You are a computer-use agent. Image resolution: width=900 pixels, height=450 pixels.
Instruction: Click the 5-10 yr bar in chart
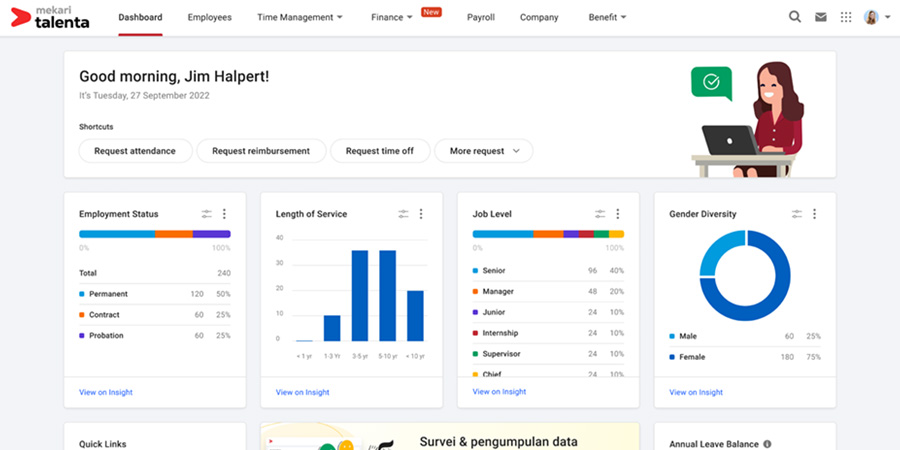[x=388, y=296]
